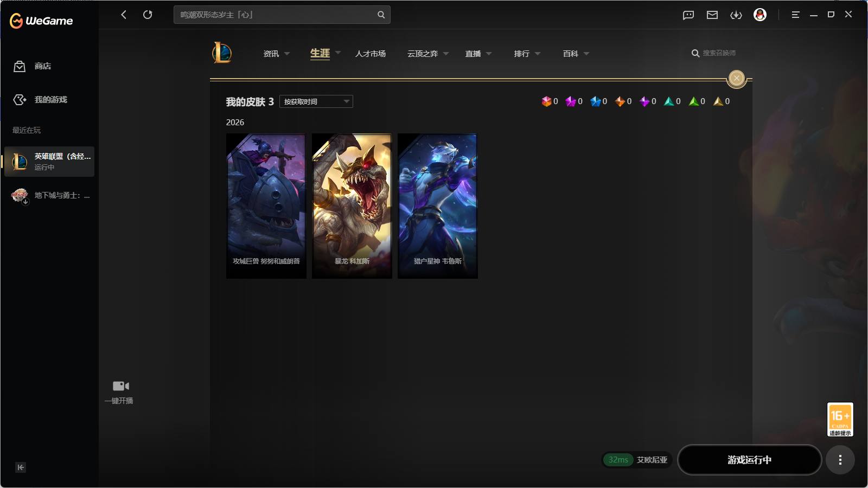
Task: Click the back arrow navigation icon
Action: (124, 15)
